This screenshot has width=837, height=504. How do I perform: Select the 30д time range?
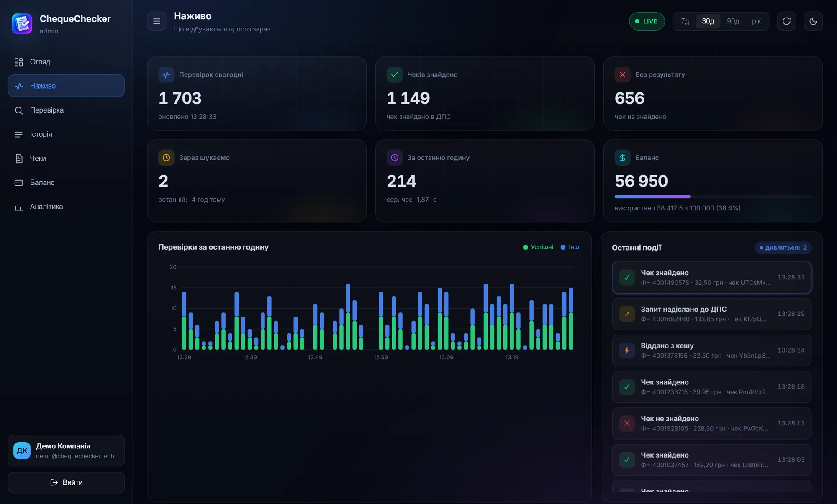(708, 21)
